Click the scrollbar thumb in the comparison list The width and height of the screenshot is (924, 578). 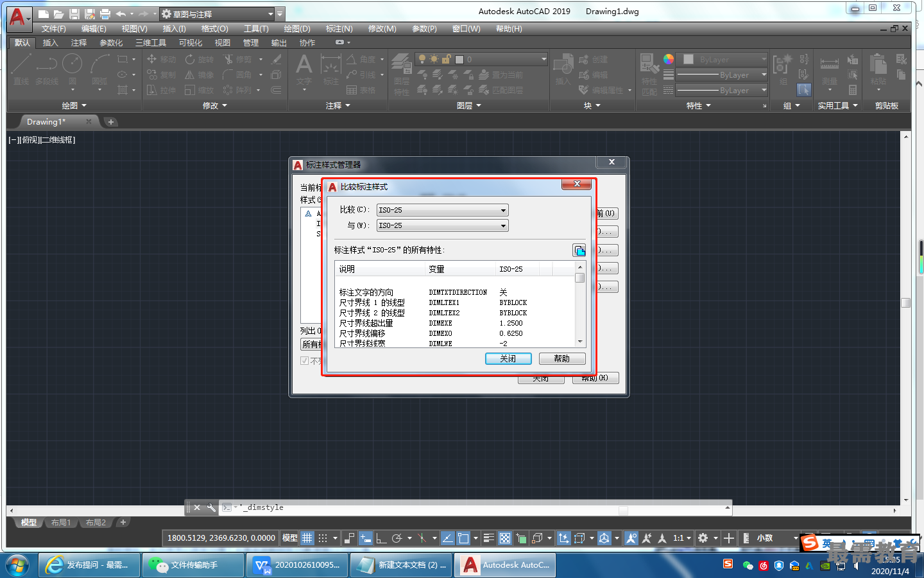(580, 277)
